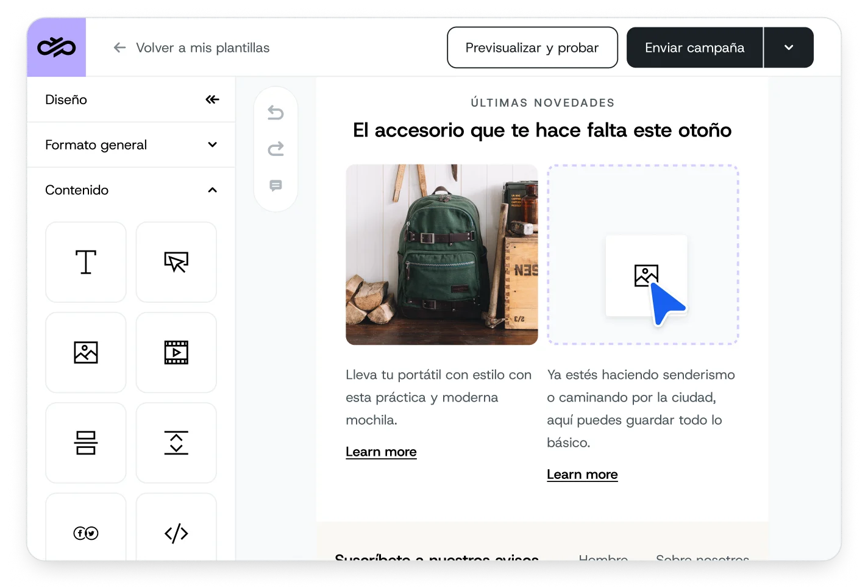This screenshot has width=868, height=588.
Task: Select the Spacer content block
Action: [x=176, y=443]
